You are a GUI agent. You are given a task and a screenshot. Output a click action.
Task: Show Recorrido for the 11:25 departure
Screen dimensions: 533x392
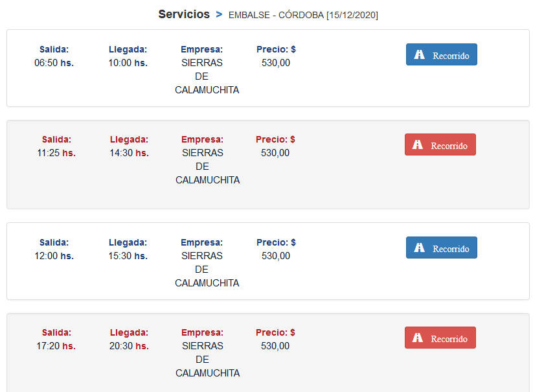pos(440,145)
